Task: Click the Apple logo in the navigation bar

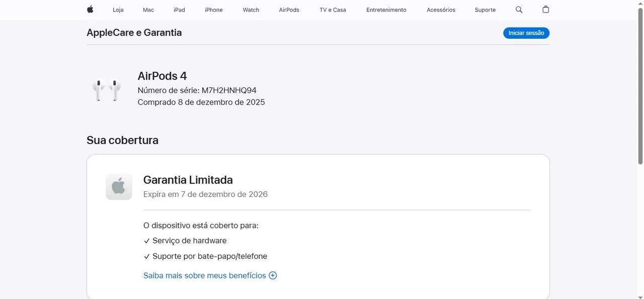Action: (90, 9)
